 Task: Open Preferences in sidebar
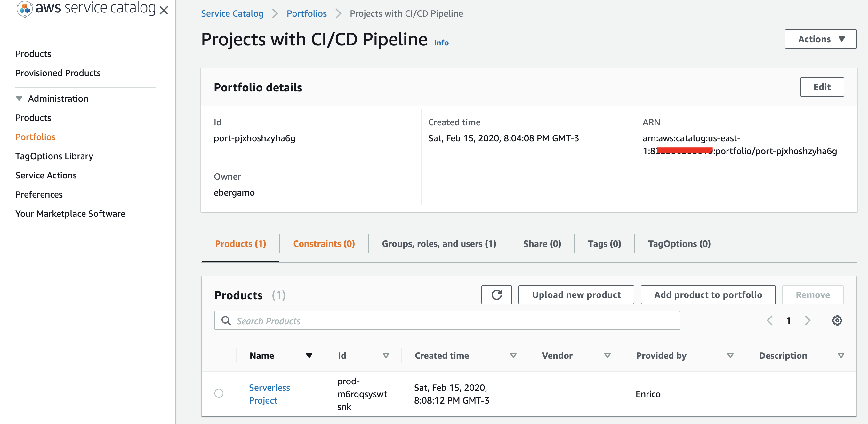(39, 194)
